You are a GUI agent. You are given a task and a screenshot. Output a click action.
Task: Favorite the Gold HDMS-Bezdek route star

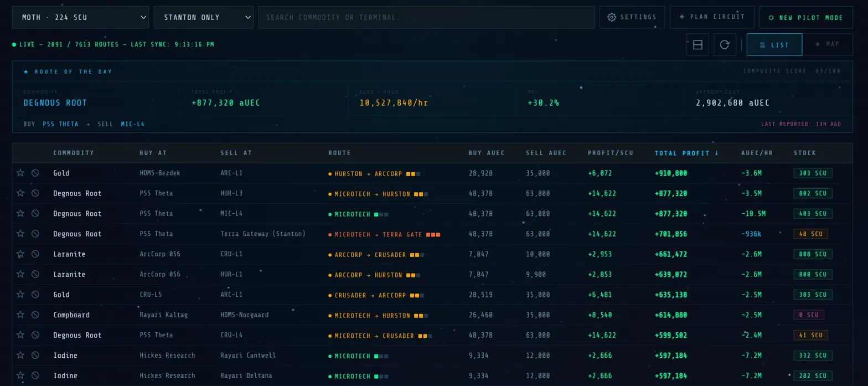(x=20, y=173)
